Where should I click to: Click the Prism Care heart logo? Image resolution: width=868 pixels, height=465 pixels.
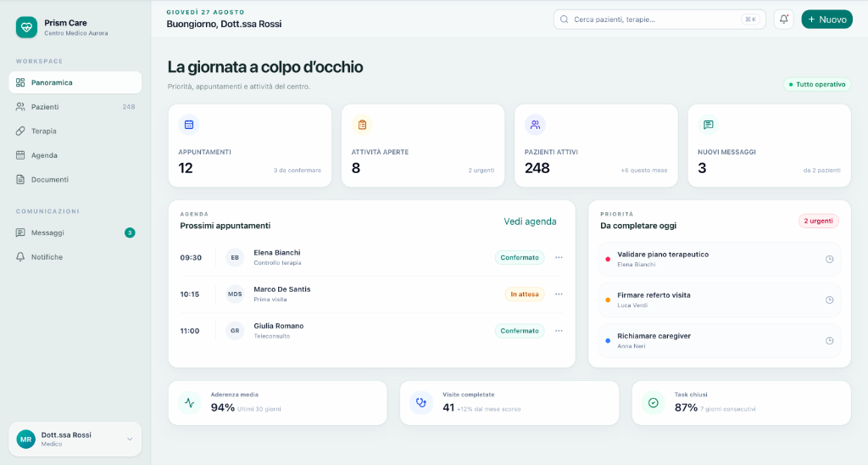[26, 27]
